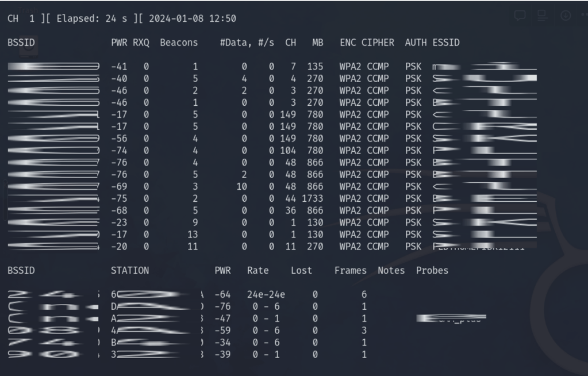Click the Frames column header

pos(350,270)
